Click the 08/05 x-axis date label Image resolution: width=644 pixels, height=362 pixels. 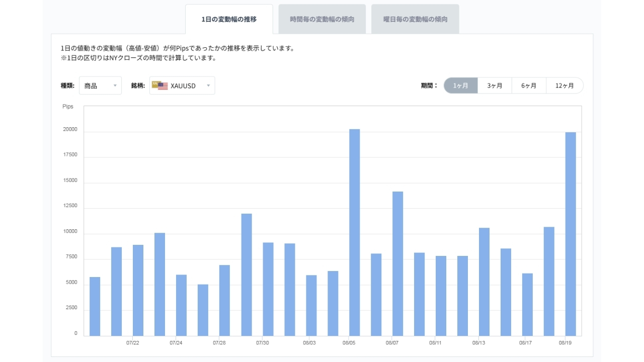[x=349, y=342]
